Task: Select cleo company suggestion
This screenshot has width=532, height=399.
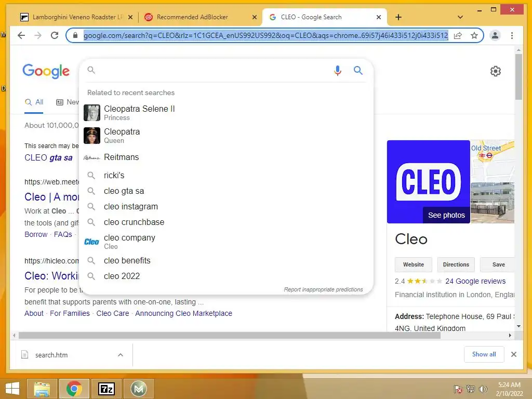Action: click(x=227, y=242)
